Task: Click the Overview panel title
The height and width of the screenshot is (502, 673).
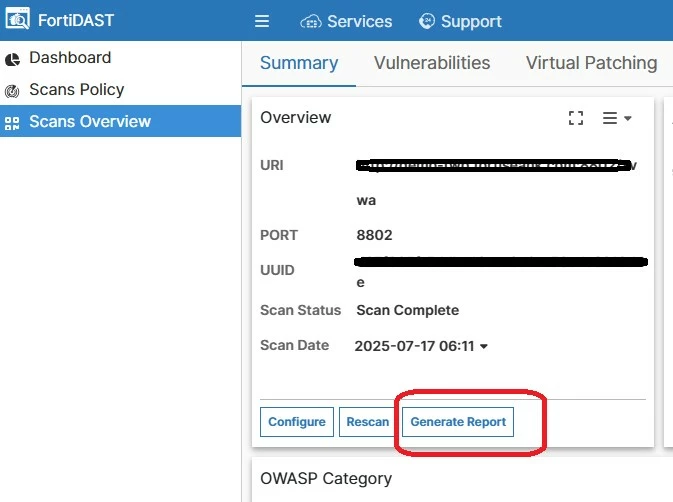Action: click(295, 118)
